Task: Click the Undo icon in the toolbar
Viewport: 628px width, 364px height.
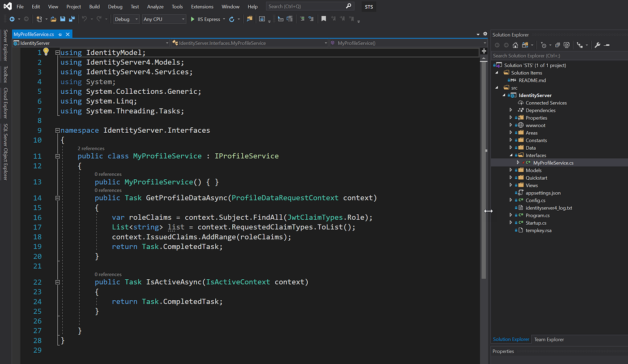Action: coord(85,19)
